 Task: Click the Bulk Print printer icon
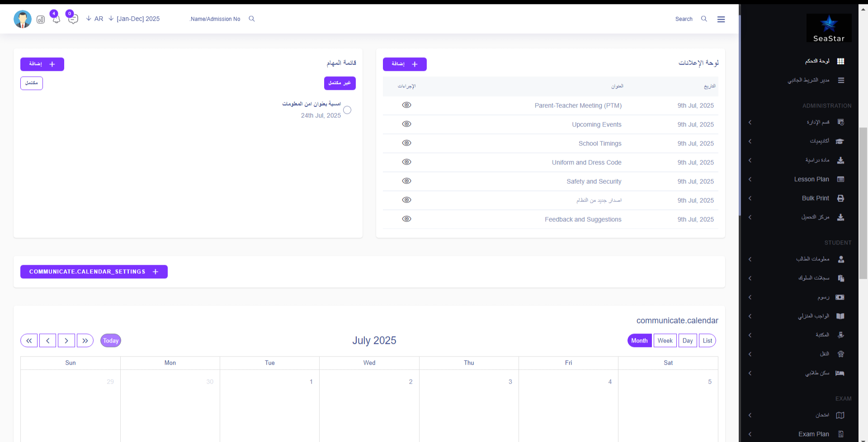pyautogui.click(x=840, y=198)
